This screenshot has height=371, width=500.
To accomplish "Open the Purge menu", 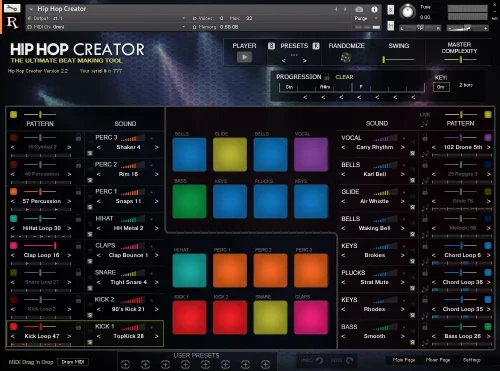I will [x=366, y=18].
